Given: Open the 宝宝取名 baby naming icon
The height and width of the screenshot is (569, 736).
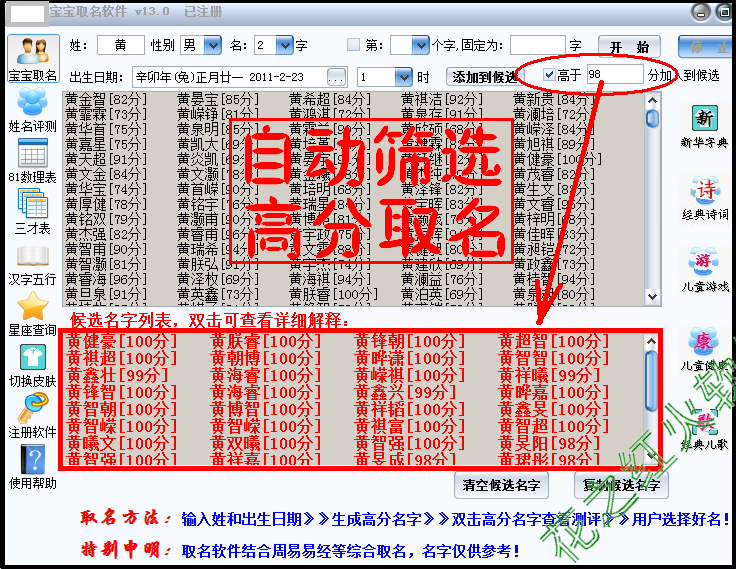Looking at the screenshot, I should coord(33,59).
